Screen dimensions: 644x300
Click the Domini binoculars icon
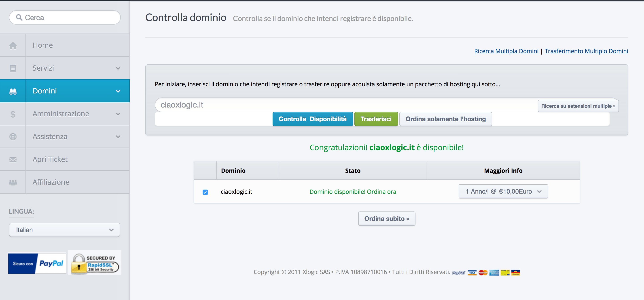point(13,91)
